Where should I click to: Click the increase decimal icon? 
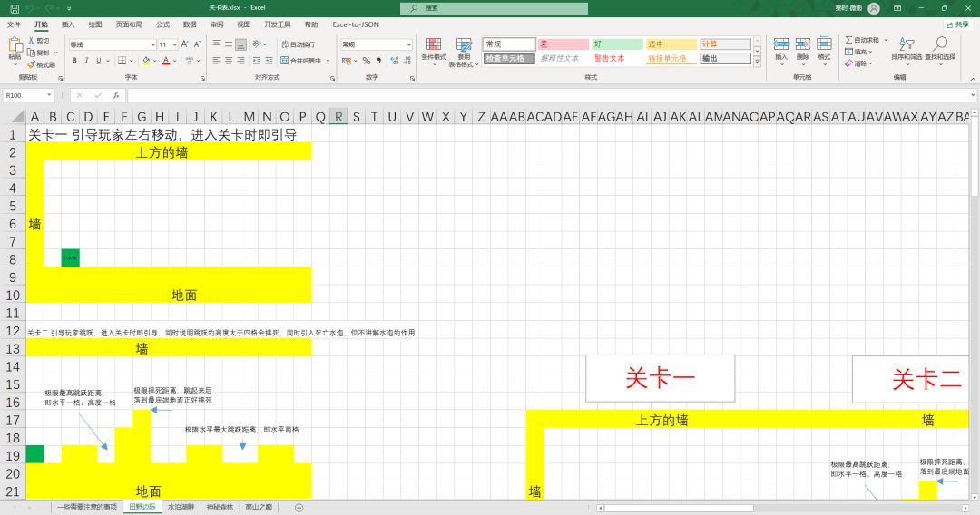click(395, 61)
